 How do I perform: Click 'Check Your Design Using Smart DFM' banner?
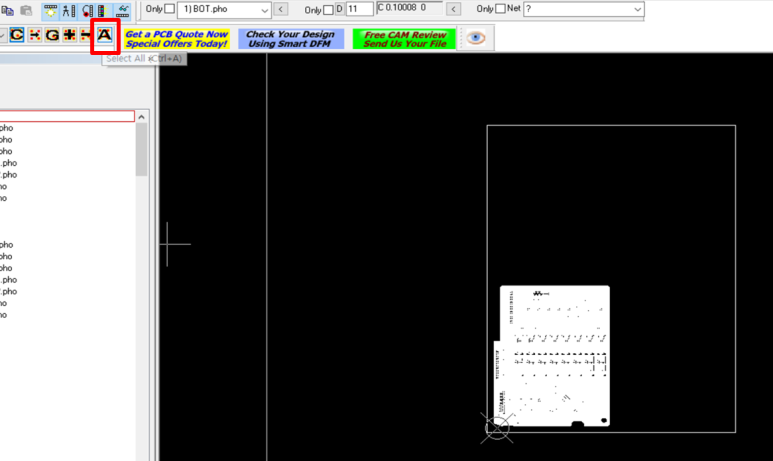(x=290, y=39)
